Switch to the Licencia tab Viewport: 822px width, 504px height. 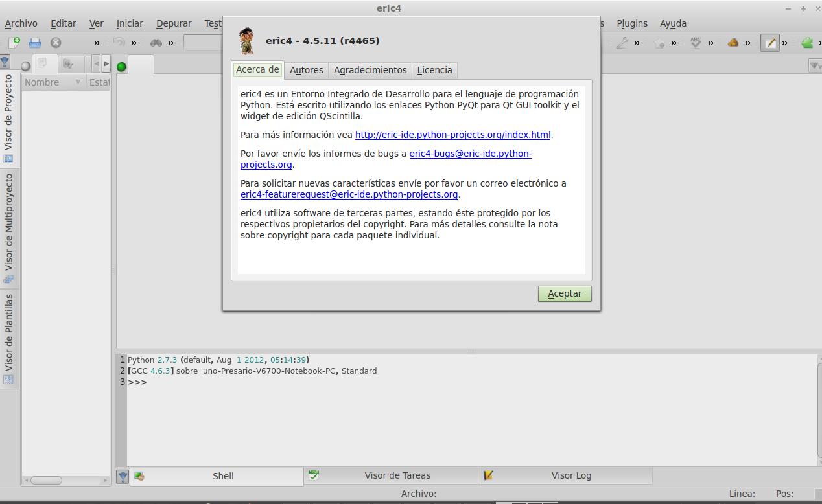pos(434,70)
